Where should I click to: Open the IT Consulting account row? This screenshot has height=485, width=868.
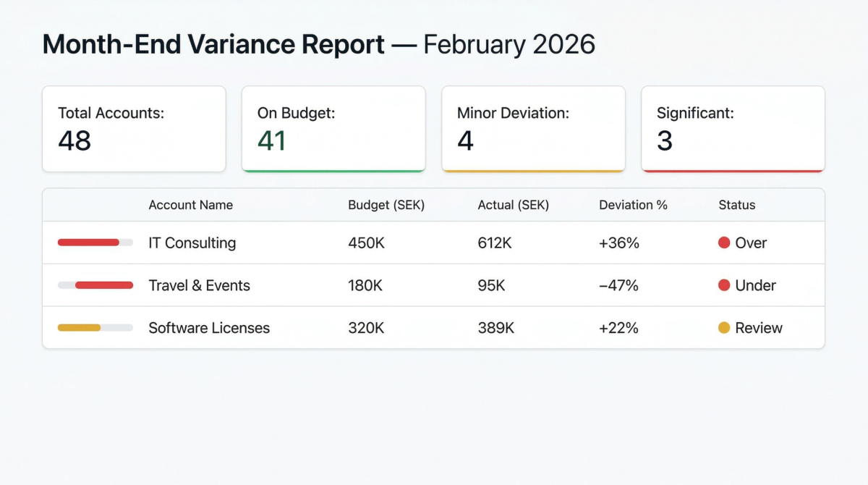(x=192, y=243)
